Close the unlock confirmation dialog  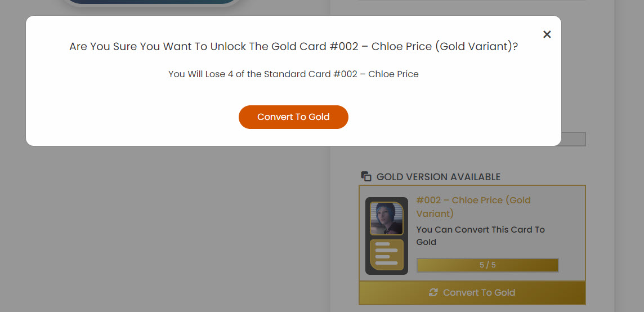[x=547, y=34]
